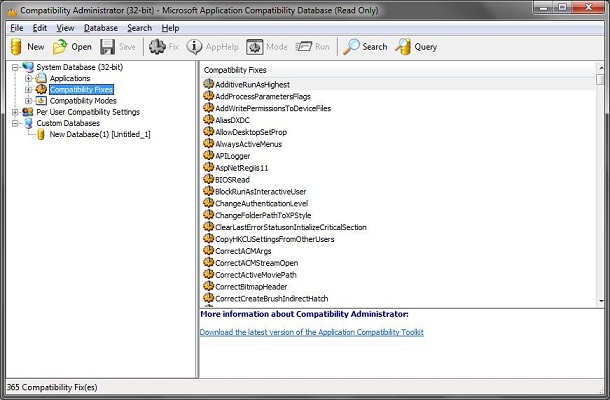Viewport: 610px width, 400px height.
Task: Click the Applications tree node icon
Action: (41, 78)
